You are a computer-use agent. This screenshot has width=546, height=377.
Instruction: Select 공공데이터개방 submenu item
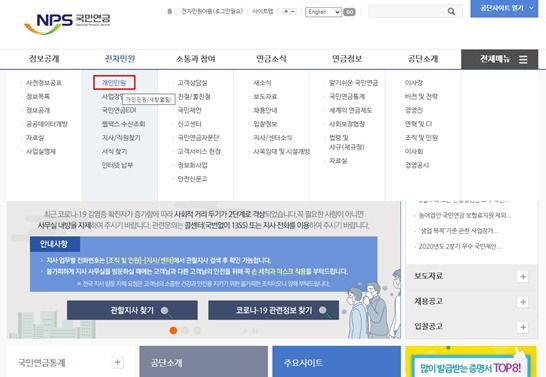pos(47,124)
